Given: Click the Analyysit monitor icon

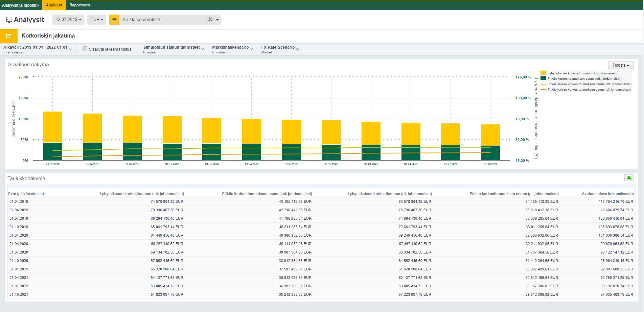Looking at the screenshot, I should pyautogui.click(x=9, y=20).
